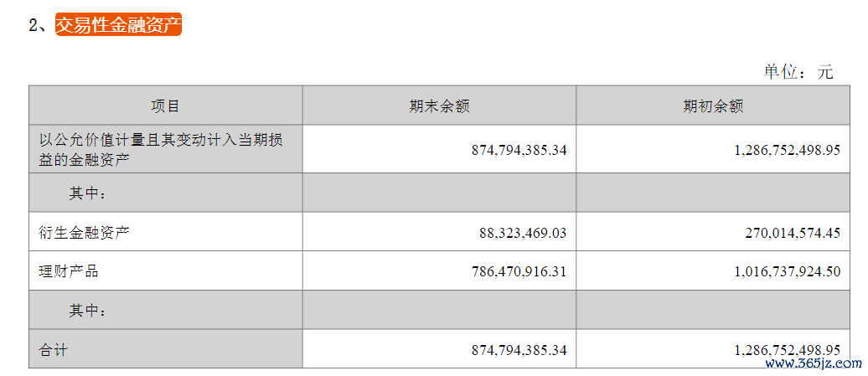Image resolution: width=868 pixels, height=376 pixels.
Task: Select the value 88,323,469.03
Action: (523, 234)
